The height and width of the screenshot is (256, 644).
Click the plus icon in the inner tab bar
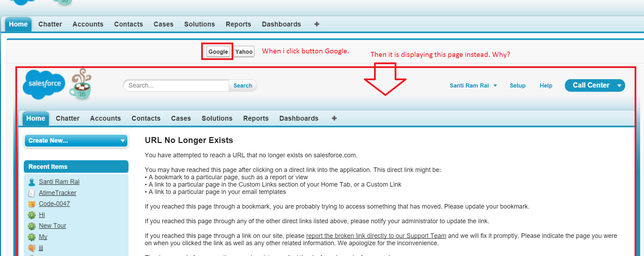[x=334, y=118]
